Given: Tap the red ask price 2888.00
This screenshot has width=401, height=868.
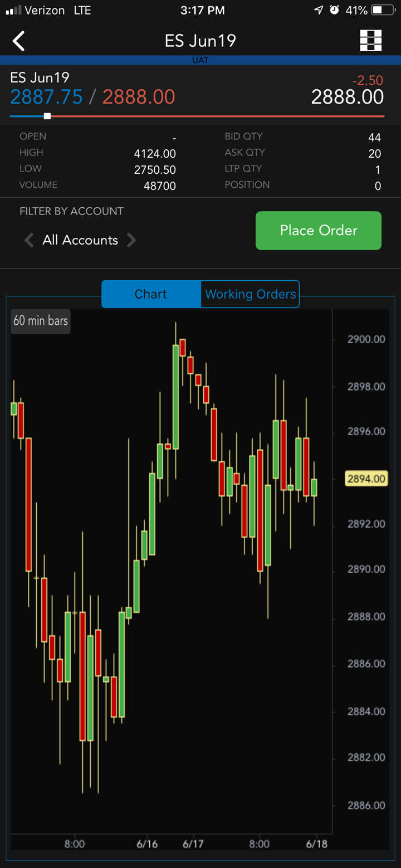Looking at the screenshot, I should [139, 97].
